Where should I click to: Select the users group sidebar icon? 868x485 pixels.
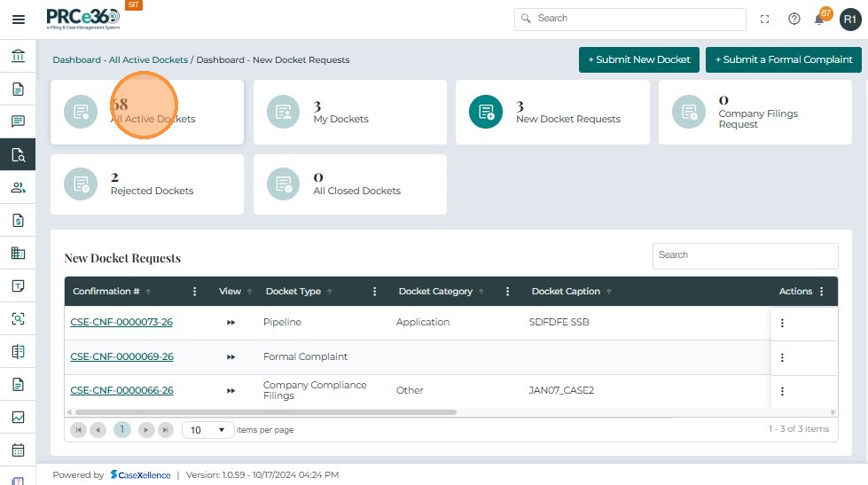(18, 187)
